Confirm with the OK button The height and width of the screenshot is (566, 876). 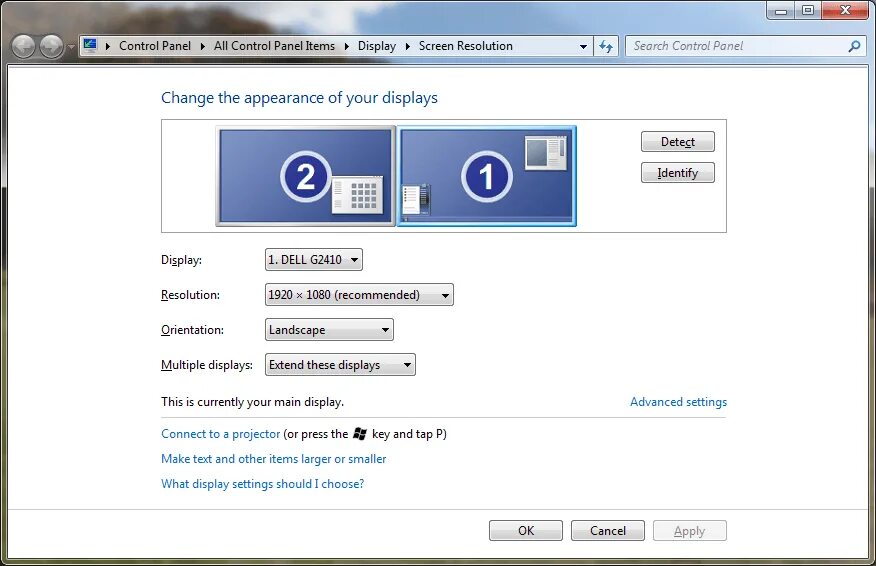click(x=526, y=530)
